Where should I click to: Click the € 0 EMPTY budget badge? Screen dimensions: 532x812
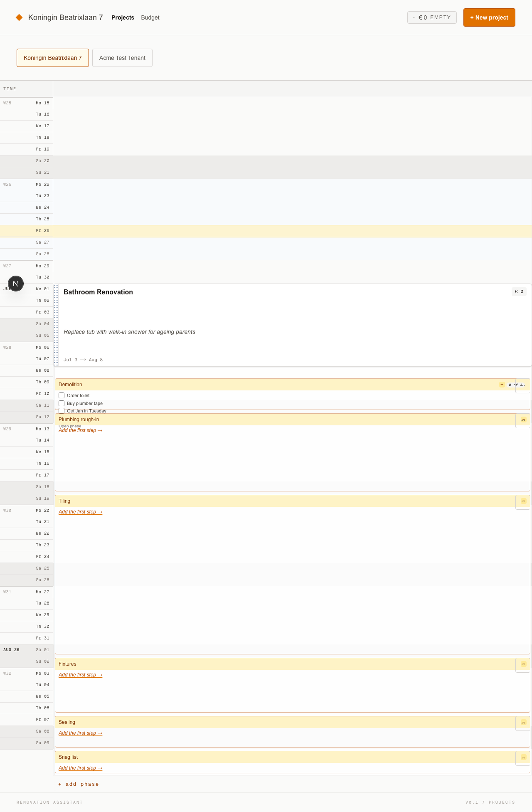[432, 17]
